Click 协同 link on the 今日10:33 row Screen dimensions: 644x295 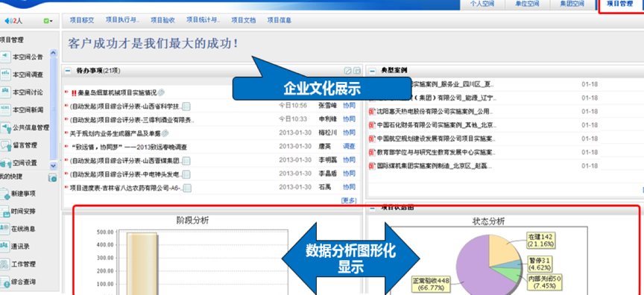click(349, 119)
